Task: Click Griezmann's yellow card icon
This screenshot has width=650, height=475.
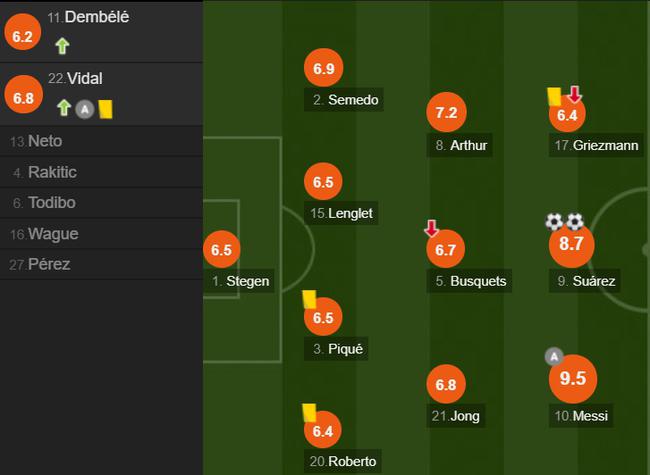Action: [x=554, y=97]
